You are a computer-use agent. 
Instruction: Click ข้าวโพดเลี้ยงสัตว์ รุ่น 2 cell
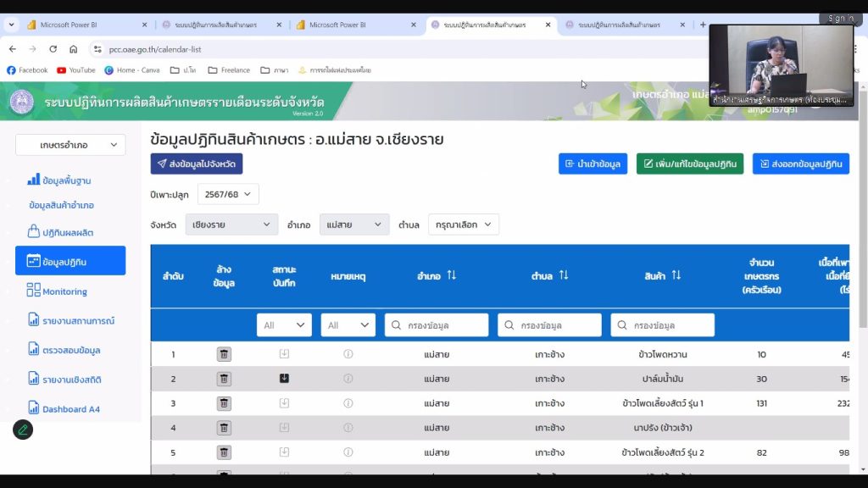pos(663,452)
